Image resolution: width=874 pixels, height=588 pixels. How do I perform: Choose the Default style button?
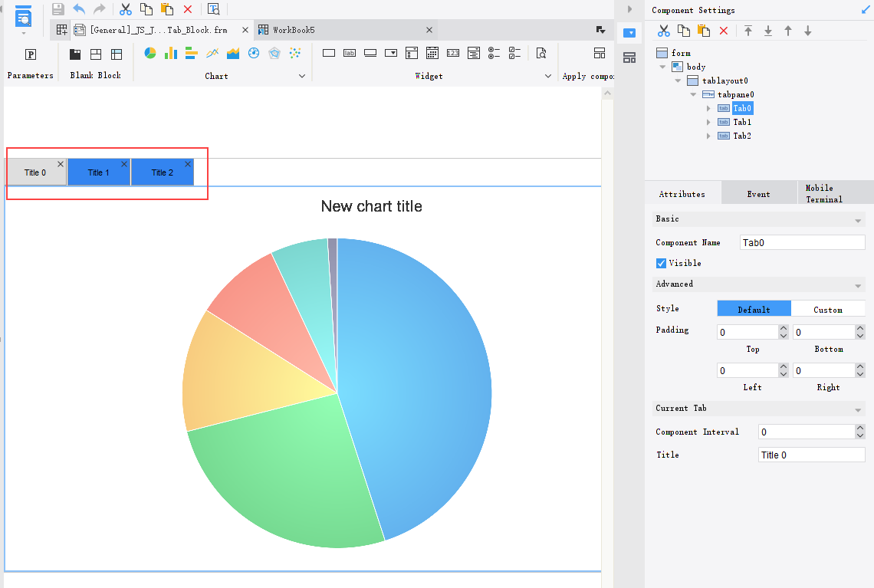pyautogui.click(x=754, y=310)
